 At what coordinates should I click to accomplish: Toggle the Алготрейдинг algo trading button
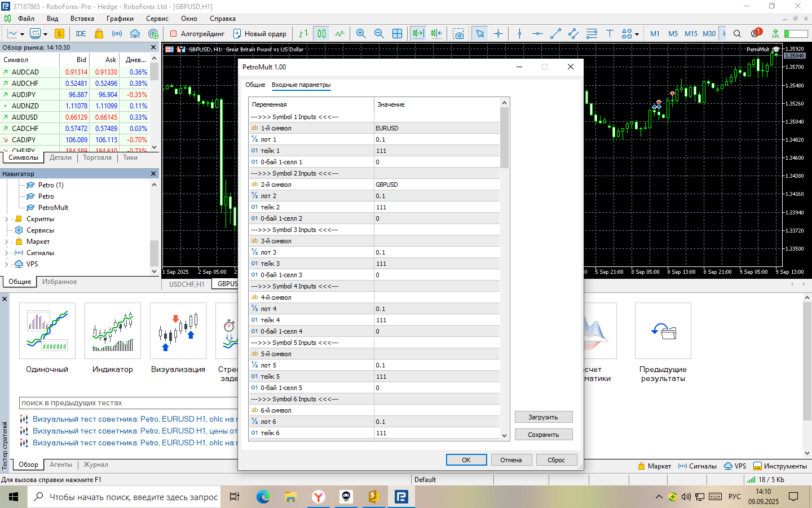pos(197,34)
